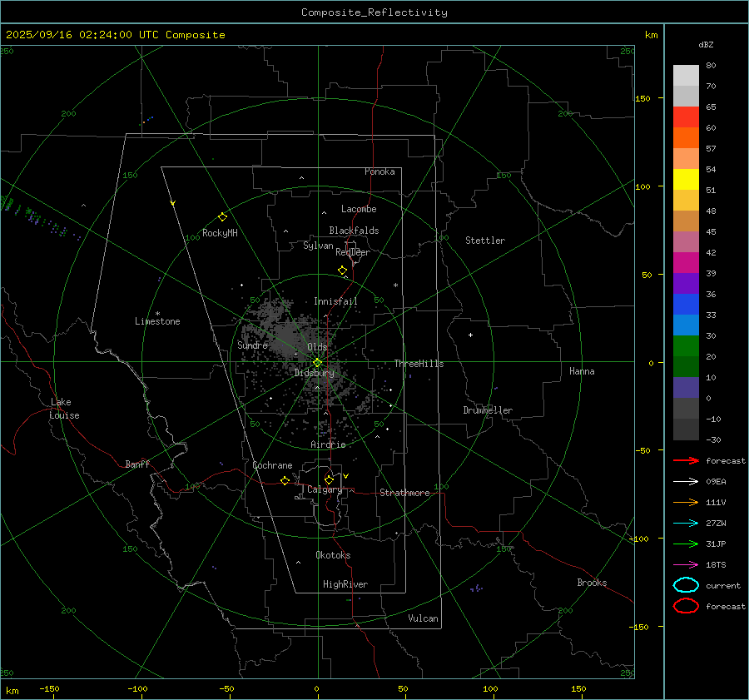Click the Limestone label

coord(157,321)
